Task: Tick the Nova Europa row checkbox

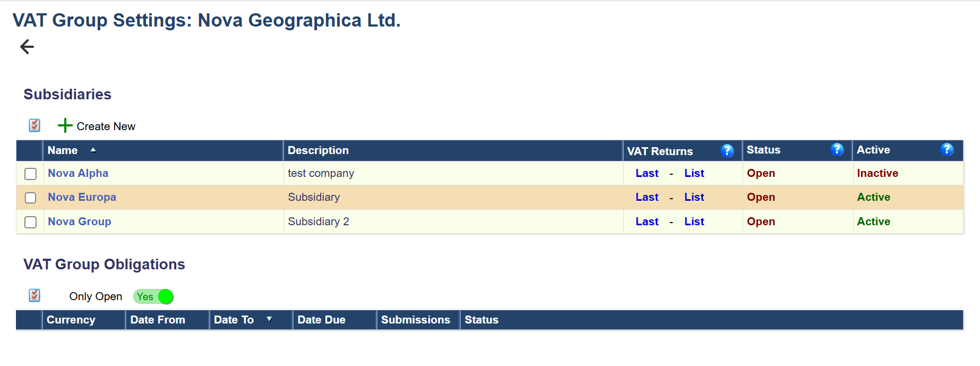Action: [x=31, y=198]
